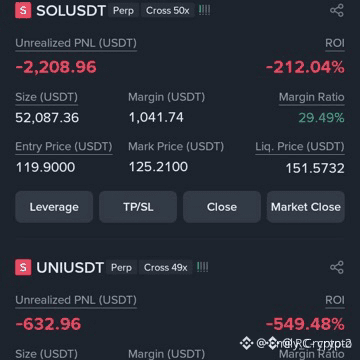This screenshot has width=360, height=360.
Task: Tap the Liq. Price (USDT) label
Action: point(300,147)
